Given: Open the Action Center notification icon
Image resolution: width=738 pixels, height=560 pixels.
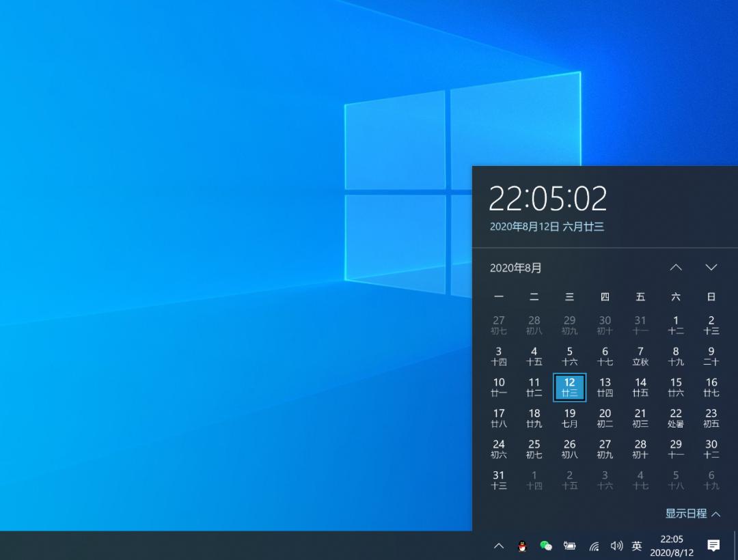Looking at the screenshot, I should click(715, 546).
